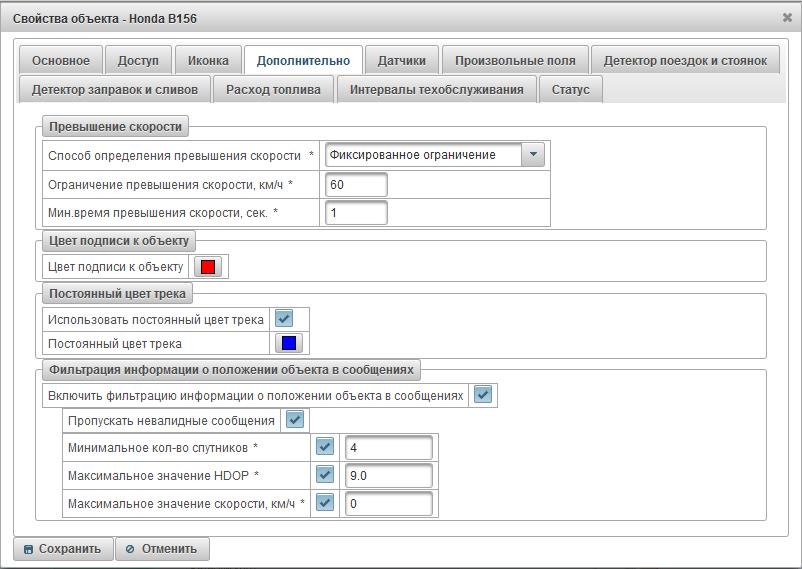Disable position information filtering checkbox

pos(483,395)
